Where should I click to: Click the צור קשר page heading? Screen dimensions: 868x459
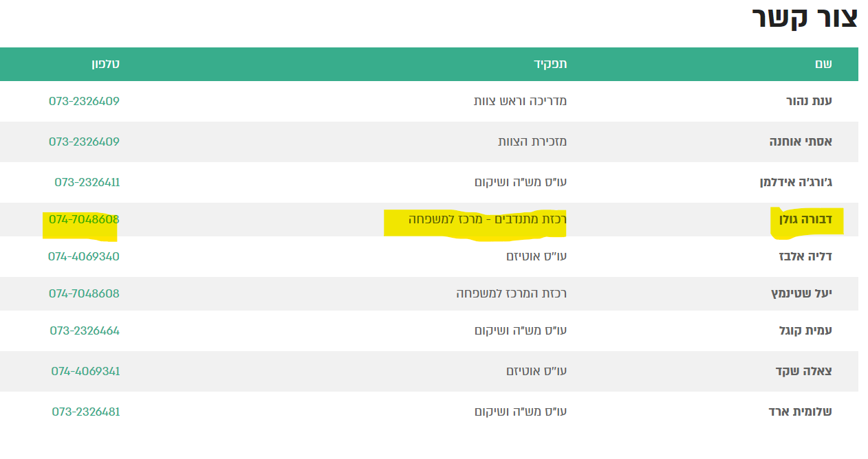point(804,19)
